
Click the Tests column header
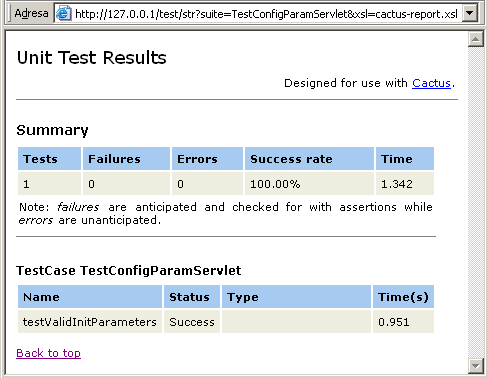click(x=49, y=159)
